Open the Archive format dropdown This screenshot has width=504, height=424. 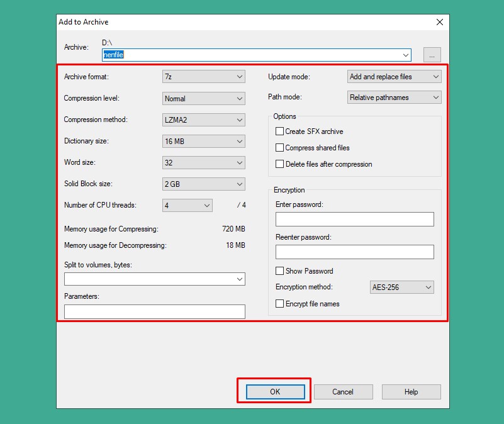click(x=203, y=77)
